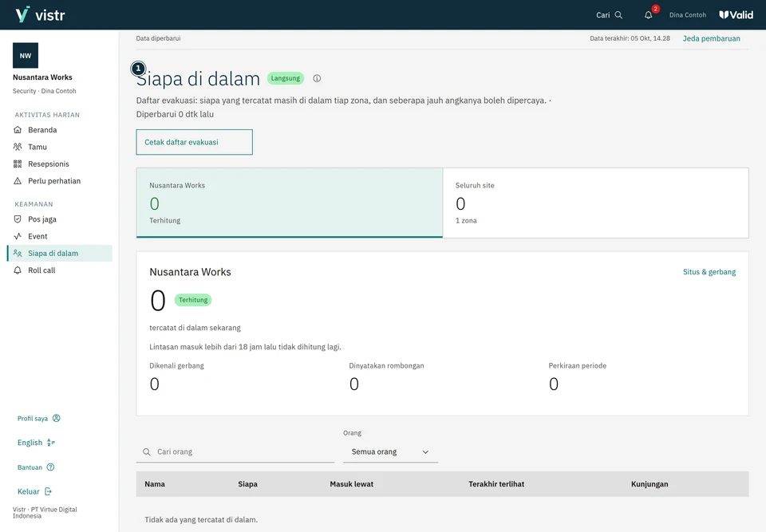Click the Cari label in header
Screen dimensions: 766x532
(603, 15)
